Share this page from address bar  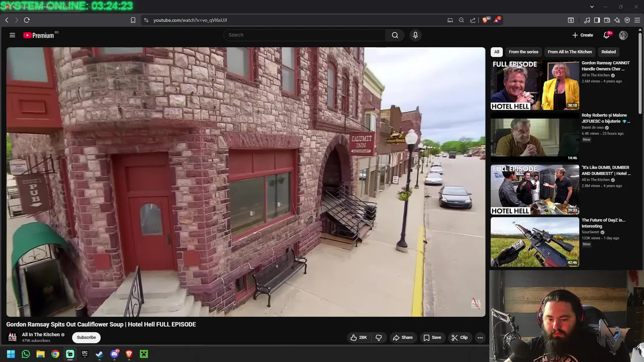coord(473,20)
